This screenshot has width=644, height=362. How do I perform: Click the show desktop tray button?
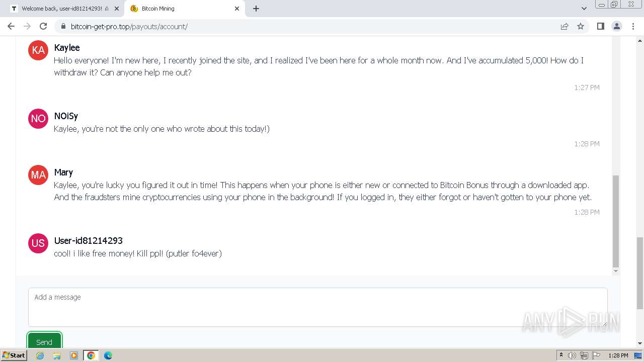pos(638,355)
